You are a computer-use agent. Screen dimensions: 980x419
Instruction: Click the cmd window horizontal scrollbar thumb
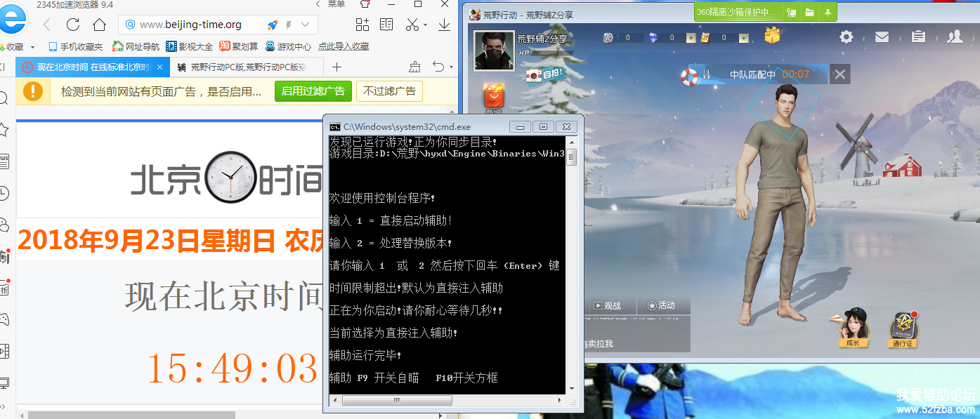pyautogui.click(x=397, y=401)
